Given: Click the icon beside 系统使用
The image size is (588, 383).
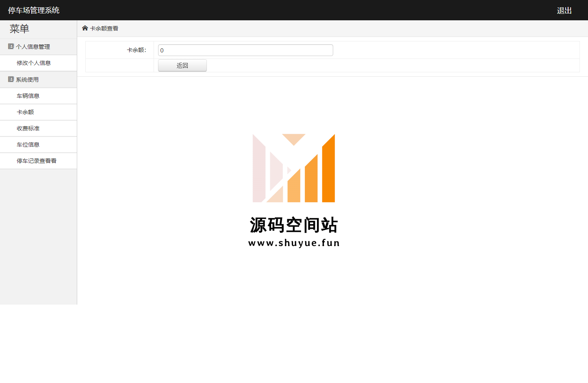Looking at the screenshot, I should pos(11,79).
